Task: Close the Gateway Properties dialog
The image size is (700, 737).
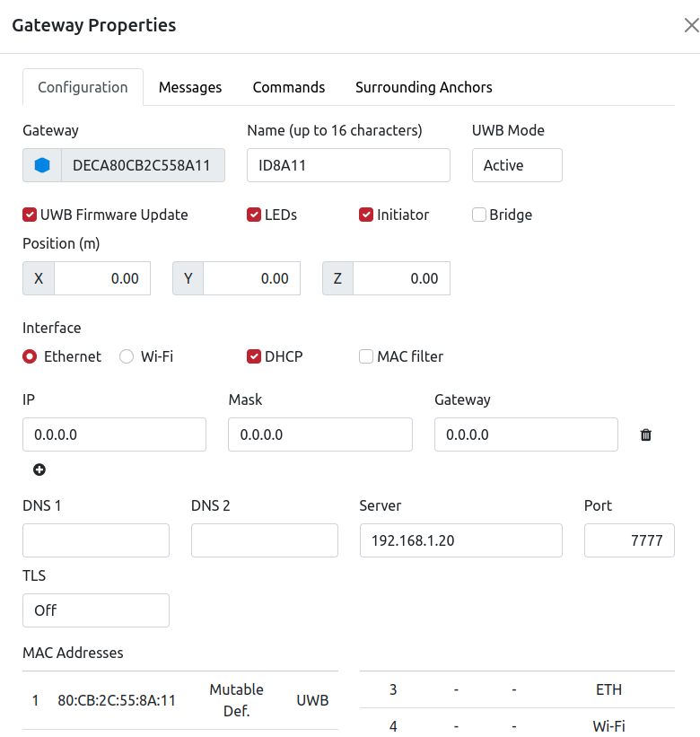Action: [692, 25]
